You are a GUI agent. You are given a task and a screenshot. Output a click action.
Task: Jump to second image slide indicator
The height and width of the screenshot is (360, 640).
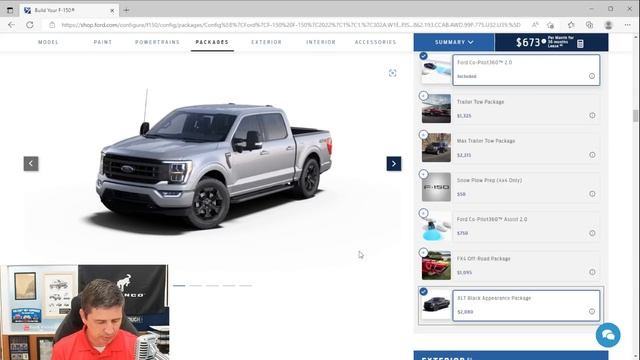click(196, 286)
